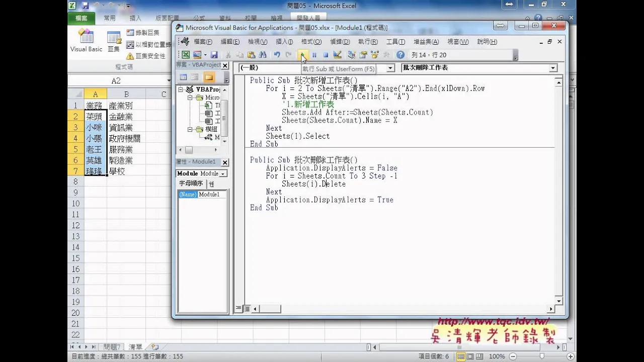The width and height of the screenshot is (644, 362).
Task: Open Object Browser toolbar icon
Action: (x=374, y=55)
